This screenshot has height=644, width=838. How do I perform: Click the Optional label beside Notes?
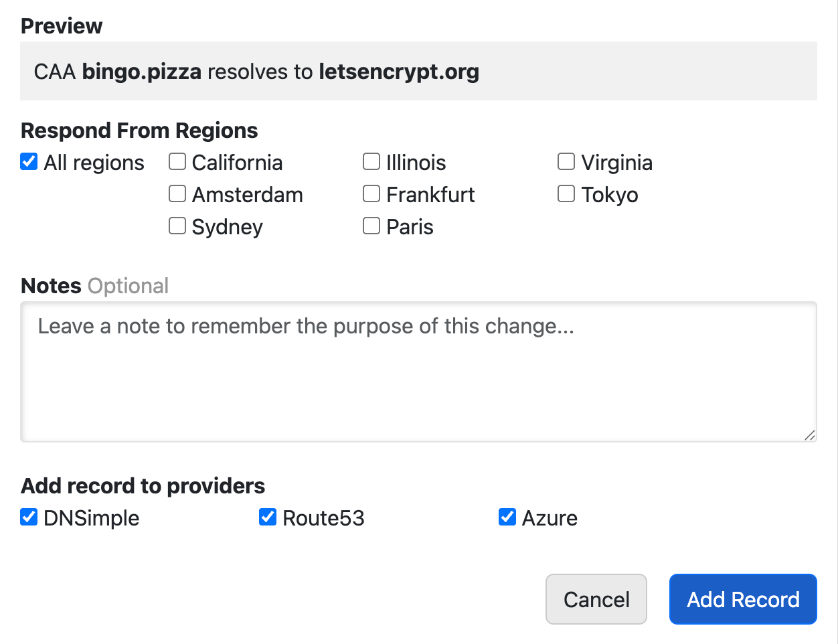click(x=128, y=285)
